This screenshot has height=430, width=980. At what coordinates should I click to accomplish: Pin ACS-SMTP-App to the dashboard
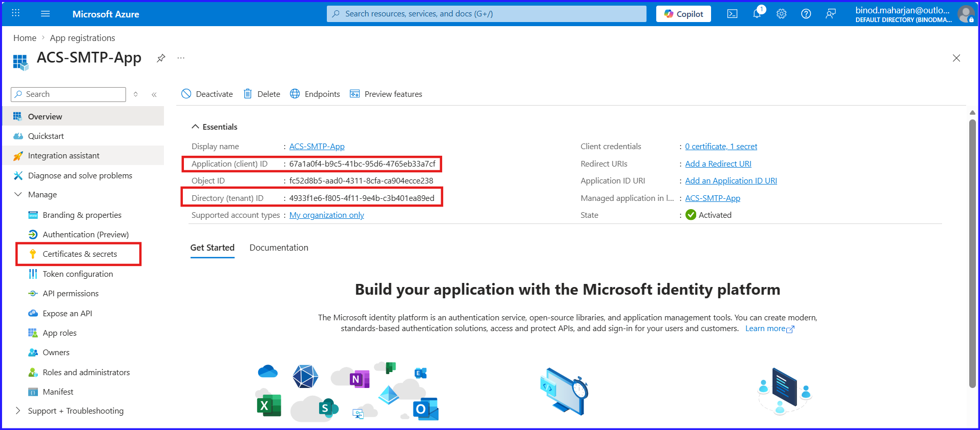161,58
